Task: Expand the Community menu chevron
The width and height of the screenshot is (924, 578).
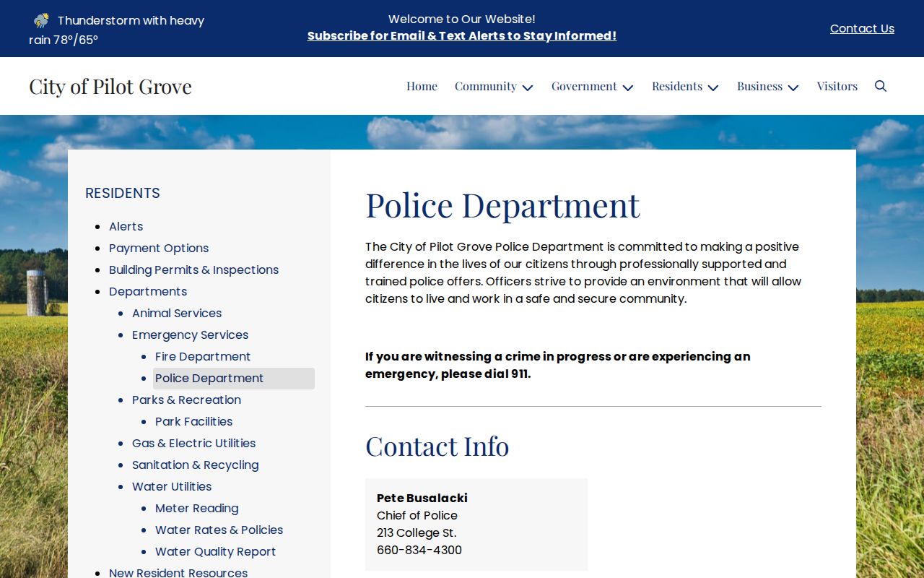Action: click(528, 87)
